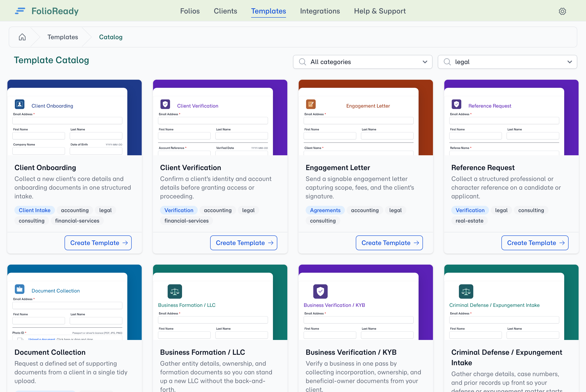Click consulting tag on Engagement Letter card
Viewport: 586px width, 392px height.
click(323, 221)
